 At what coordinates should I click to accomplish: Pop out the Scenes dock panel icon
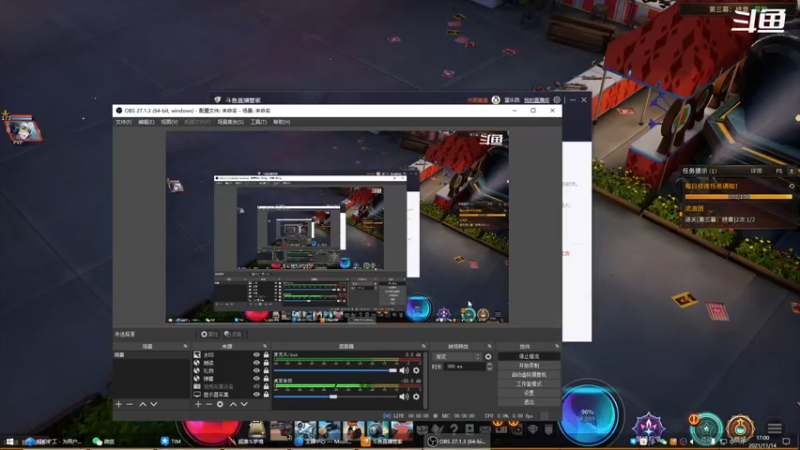tap(185, 346)
